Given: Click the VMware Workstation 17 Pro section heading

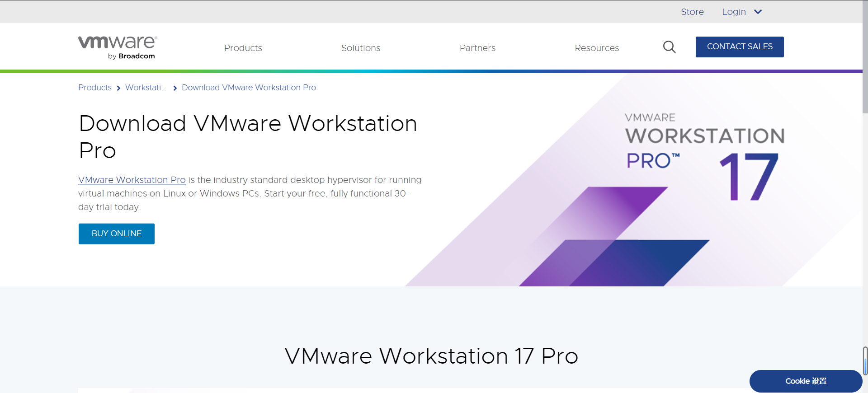Looking at the screenshot, I should pos(431,356).
